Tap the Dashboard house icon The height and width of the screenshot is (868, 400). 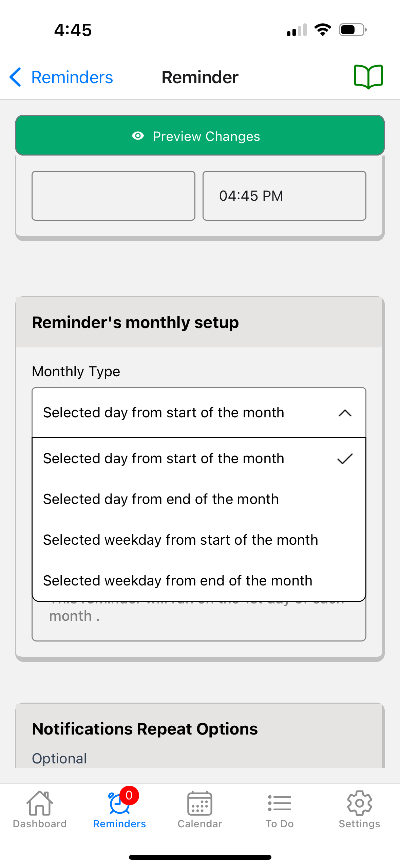40,803
